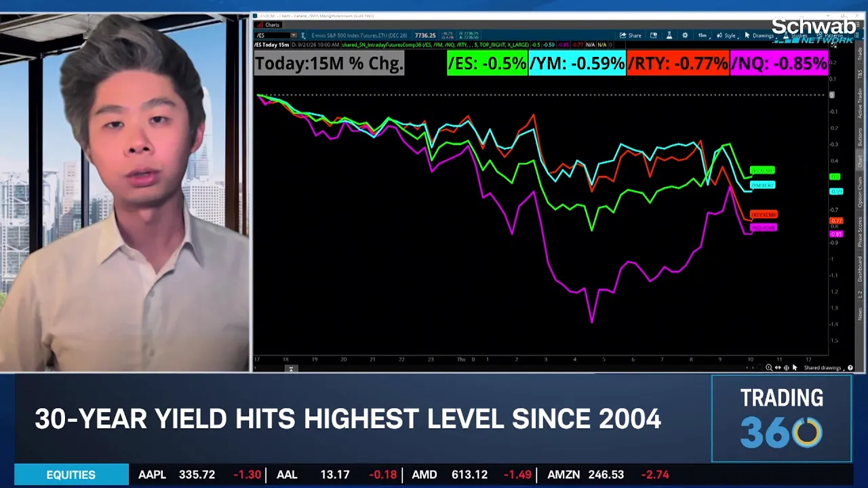Click the EQUITIES ticker label
868x488 pixels.
point(71,474)
